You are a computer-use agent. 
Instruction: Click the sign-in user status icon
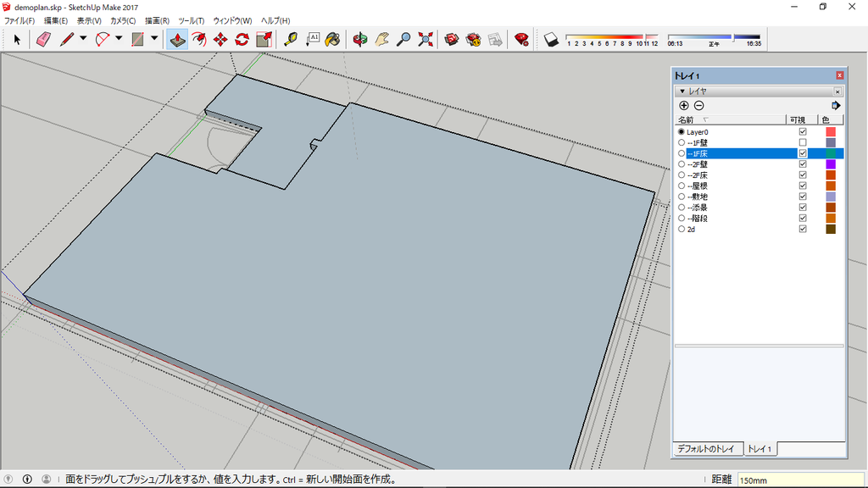[47, 480]
